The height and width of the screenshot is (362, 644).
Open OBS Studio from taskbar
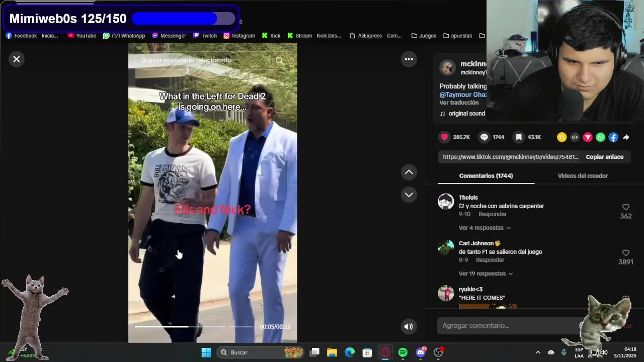[439, 352]
